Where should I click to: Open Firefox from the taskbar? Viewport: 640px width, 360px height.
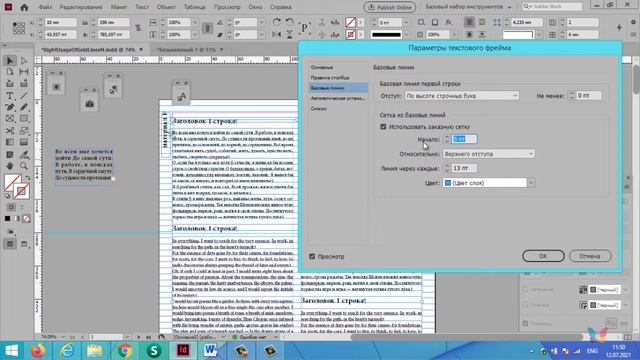tap(38, 351)
